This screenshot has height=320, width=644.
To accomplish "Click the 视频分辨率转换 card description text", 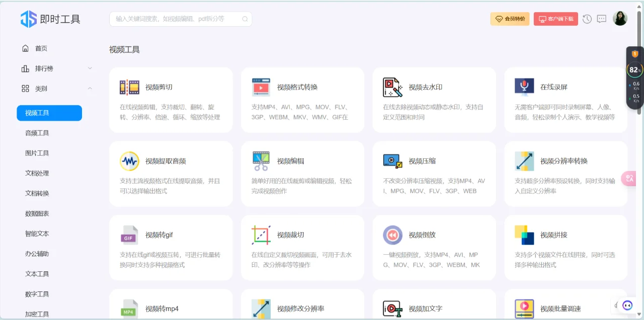I will pos(565,186).
